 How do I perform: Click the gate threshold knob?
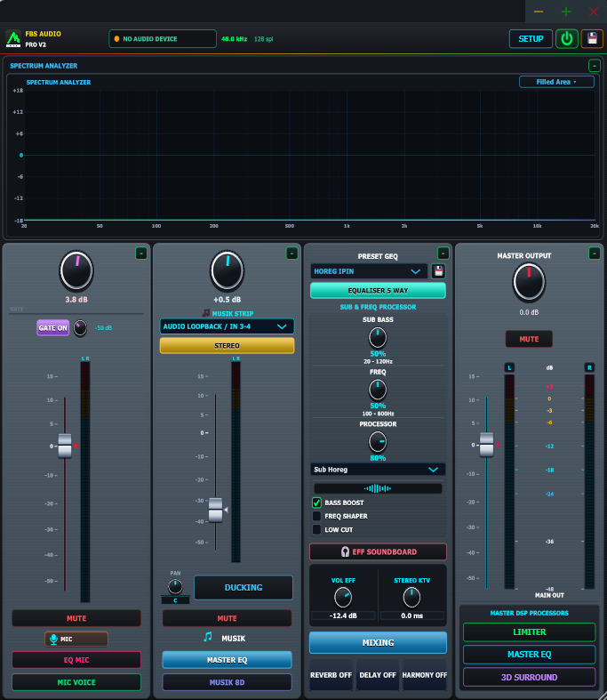(80, 328)
